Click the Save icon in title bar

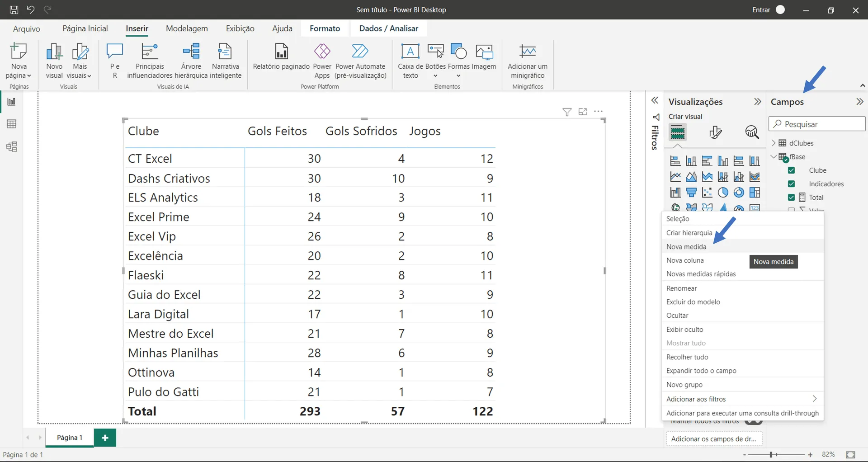tap(14, 9)
